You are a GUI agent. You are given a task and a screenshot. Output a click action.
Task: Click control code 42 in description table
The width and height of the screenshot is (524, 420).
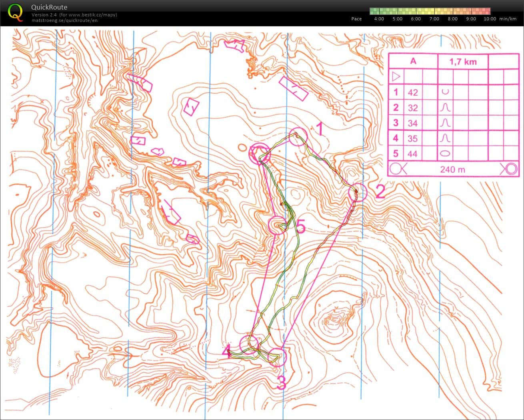tap(413, 92)
